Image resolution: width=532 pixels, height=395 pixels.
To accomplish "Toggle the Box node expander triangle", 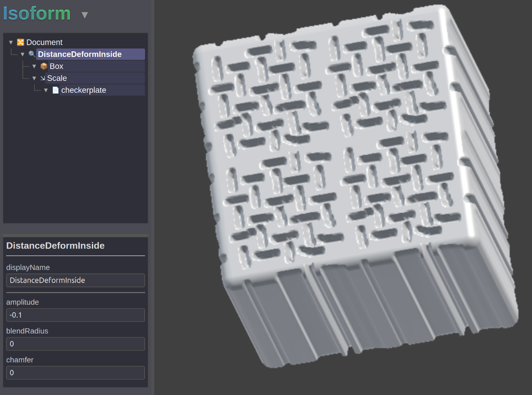I will pyautogui.click(x=34, y=66).
